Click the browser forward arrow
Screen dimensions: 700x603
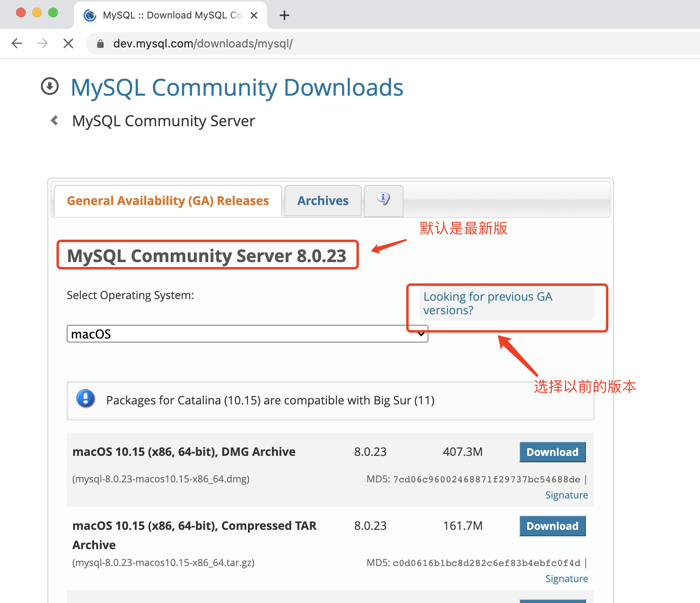point(43,43)
